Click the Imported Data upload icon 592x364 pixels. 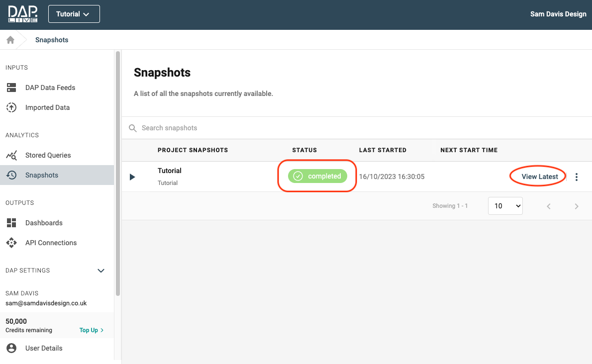pyautogui.click(x=11, y=107)
